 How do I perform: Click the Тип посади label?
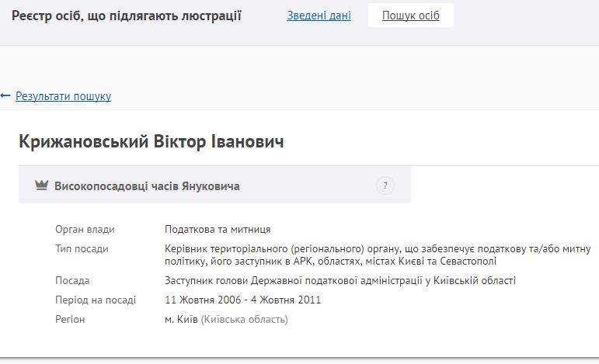point(82,248)
